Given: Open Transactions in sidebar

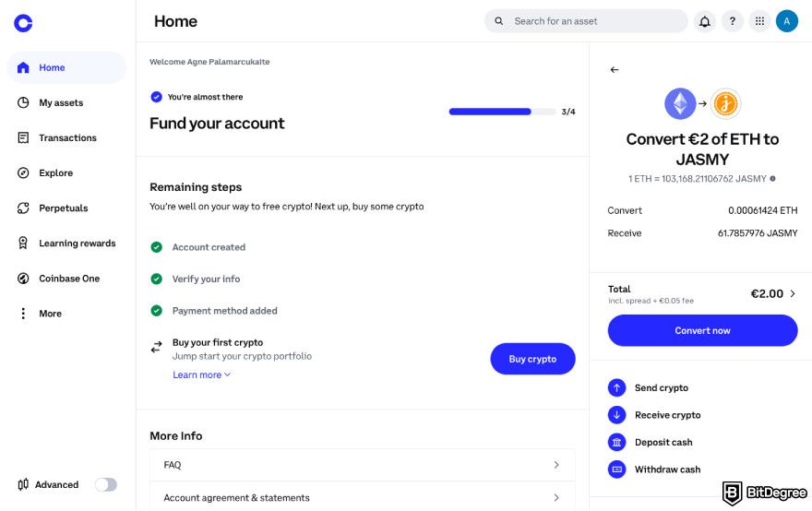Looking at the screenshot, I should click(66, 137).
